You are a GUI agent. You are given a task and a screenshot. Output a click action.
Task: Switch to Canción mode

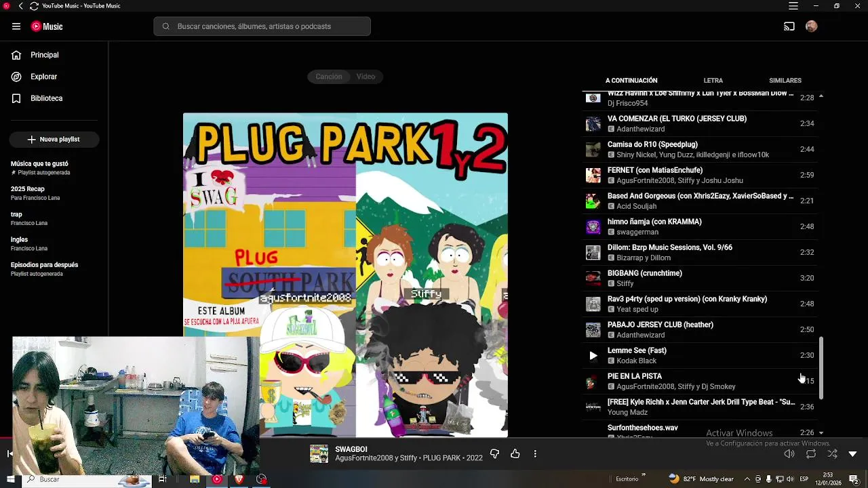[x=329, y=77]
